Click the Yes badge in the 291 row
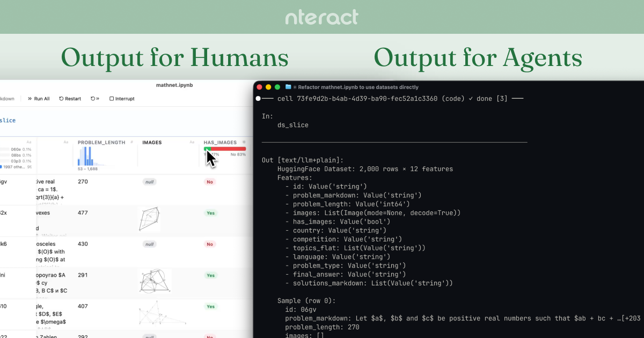 [x=210, y=275]
